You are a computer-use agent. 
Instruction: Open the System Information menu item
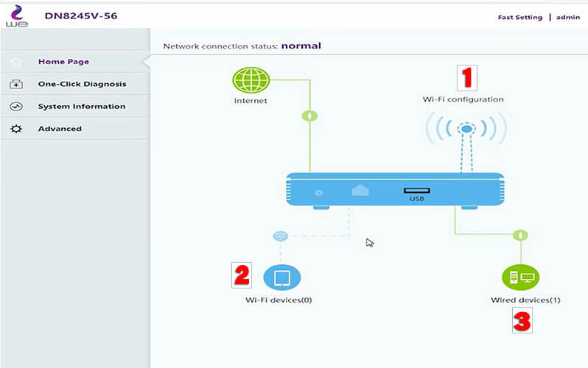click(81, 107)
